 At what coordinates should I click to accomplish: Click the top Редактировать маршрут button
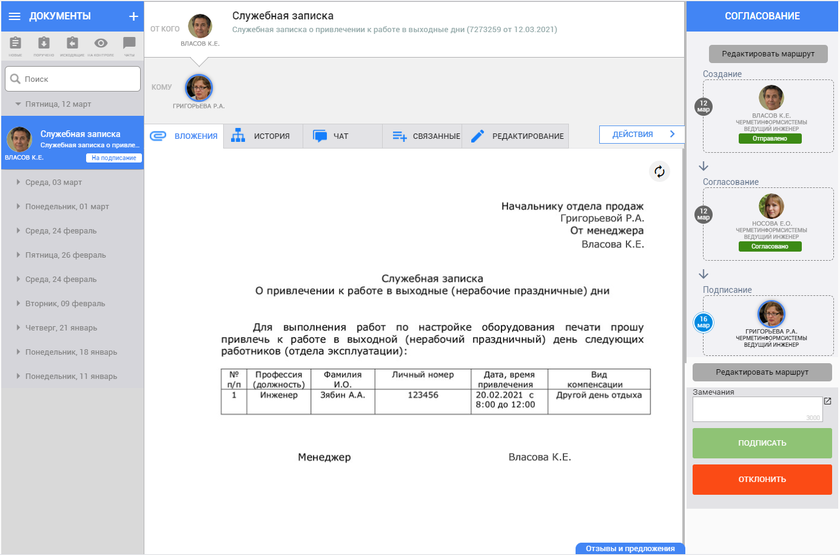762,54
